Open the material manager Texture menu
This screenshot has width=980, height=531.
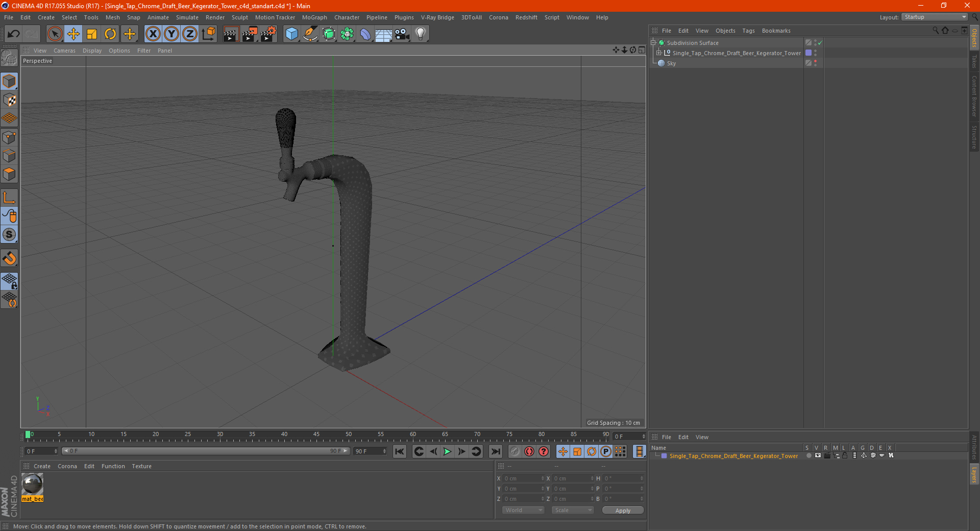coord(141,466)
